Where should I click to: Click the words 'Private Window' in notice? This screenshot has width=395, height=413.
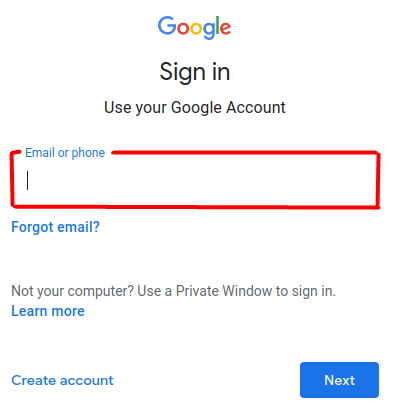point(224,291)
